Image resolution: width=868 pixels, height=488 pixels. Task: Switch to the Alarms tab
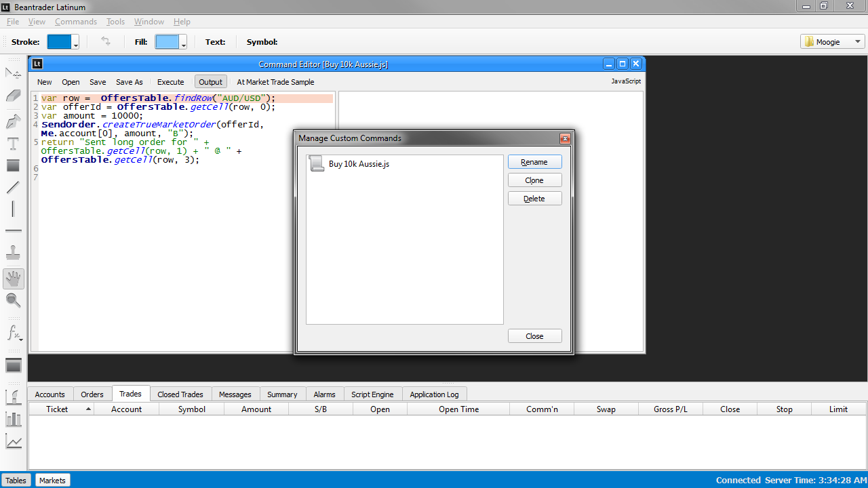pos(324,394)
